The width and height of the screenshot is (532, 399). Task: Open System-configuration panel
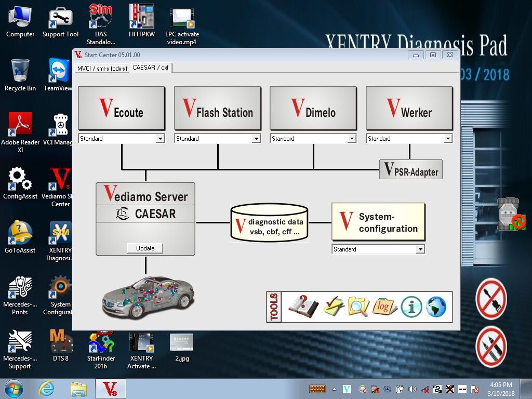pos(378,222)
